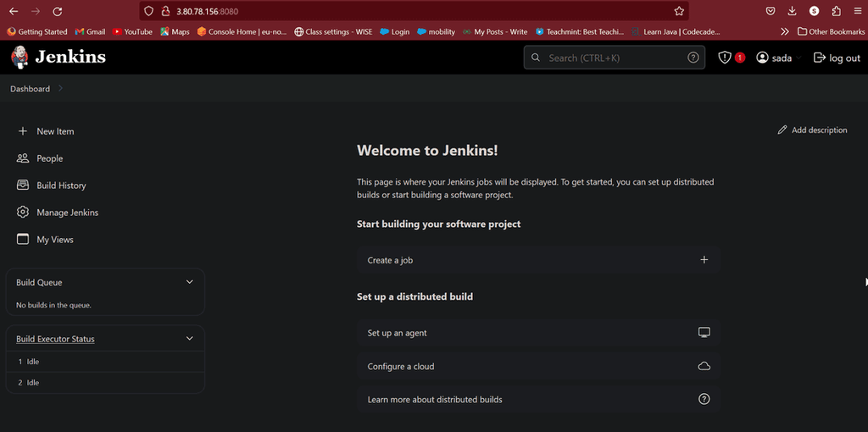Bookmark page with star icon
868x432 pixels.
[x=679, y=11]
